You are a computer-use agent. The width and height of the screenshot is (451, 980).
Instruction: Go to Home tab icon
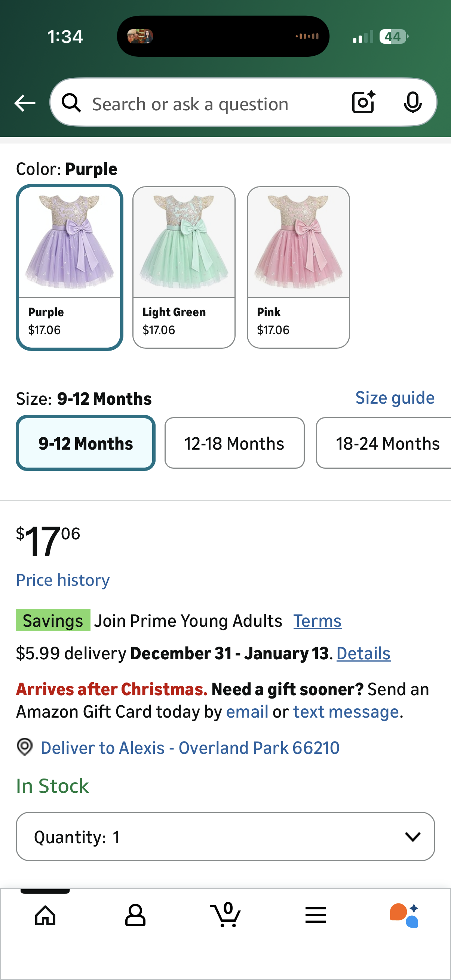[x=45, y=915]
